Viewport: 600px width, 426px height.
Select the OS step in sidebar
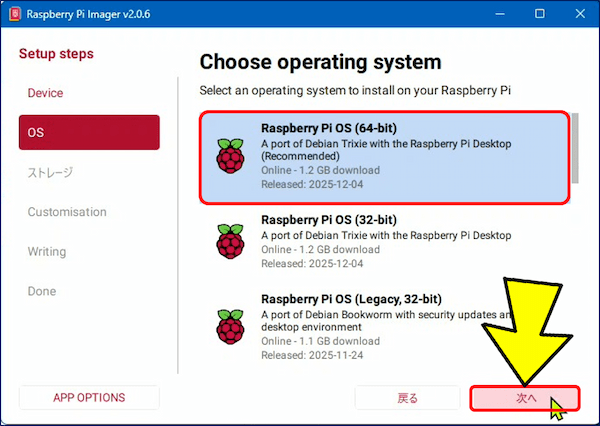pyautogui.click(x=88, y=132)
